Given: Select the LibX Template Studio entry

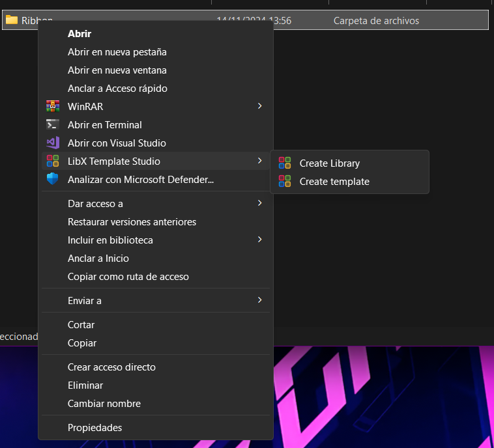Looking at the screenshot, I should pyautogui.click(x=156, y=161).
